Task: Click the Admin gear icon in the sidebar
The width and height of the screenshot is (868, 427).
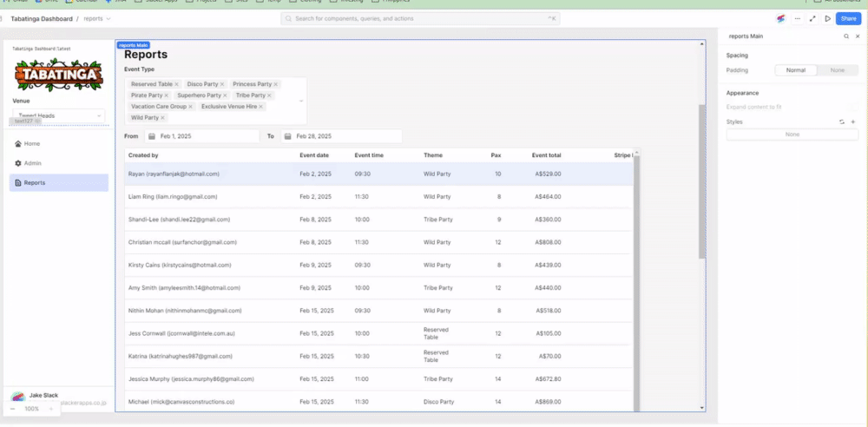Action: pos(18,163)
